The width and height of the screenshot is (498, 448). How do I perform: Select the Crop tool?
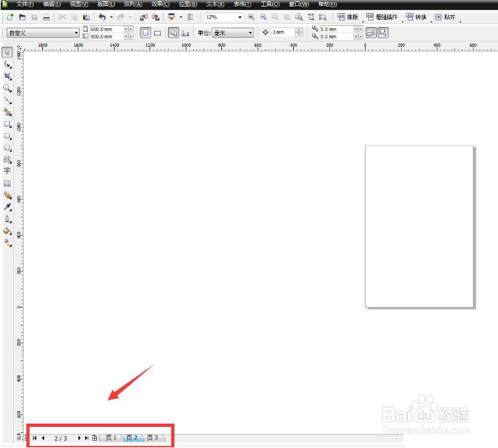click(7, 76)
